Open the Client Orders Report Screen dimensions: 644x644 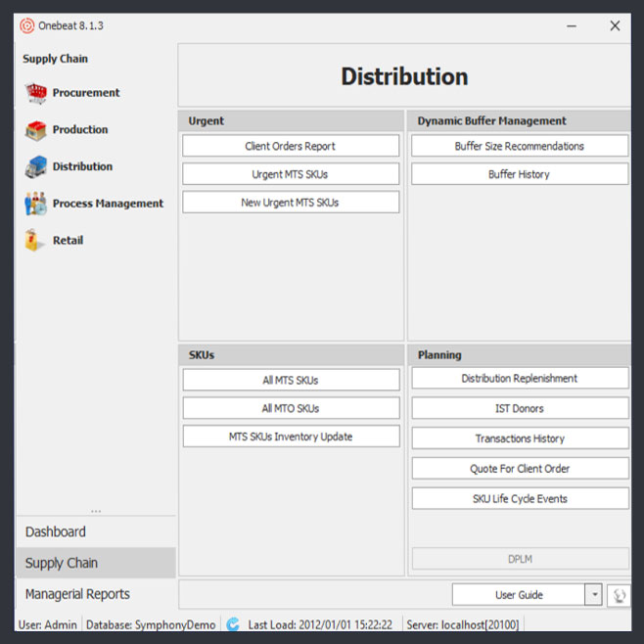click(x=291, y=146)
